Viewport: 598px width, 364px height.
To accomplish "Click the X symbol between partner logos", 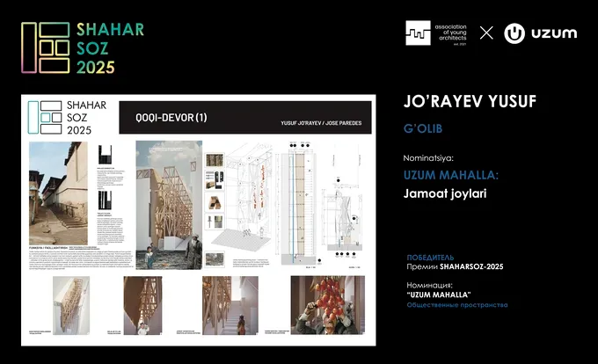I will (486, 33).
